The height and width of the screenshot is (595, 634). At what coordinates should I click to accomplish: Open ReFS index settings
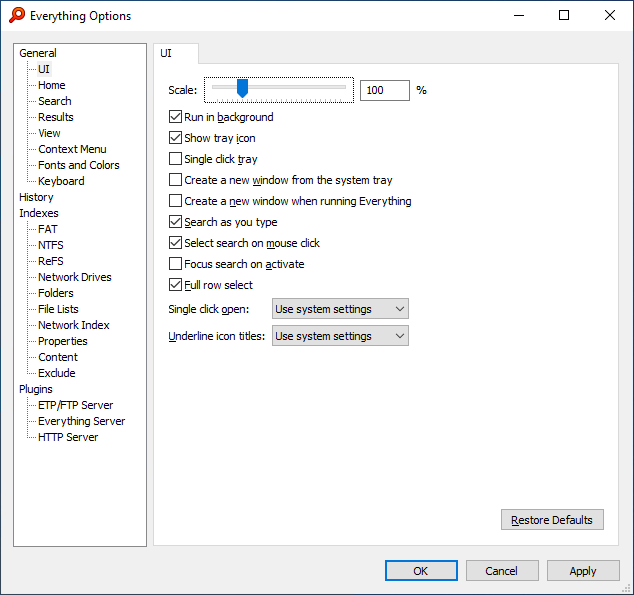(x=51, y=261)
